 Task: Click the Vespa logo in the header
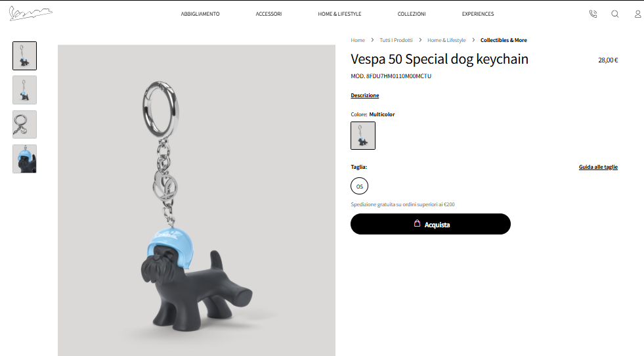[x=31, y=14]
